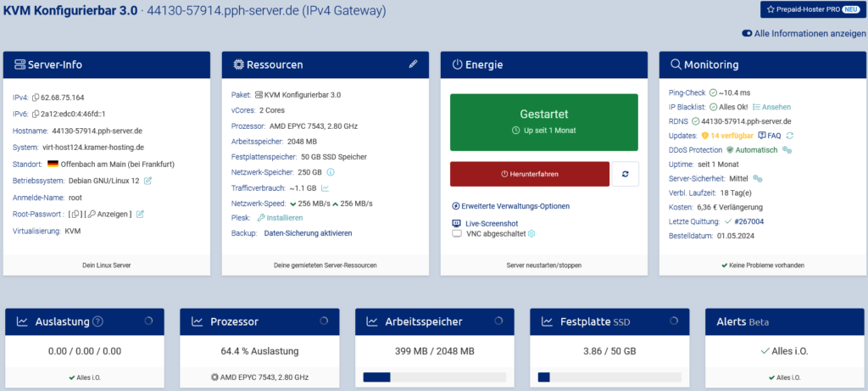This screenshot has height=391, width=868.
Task: Click the Automatisch DDoS status text
Action: (756, 150)
